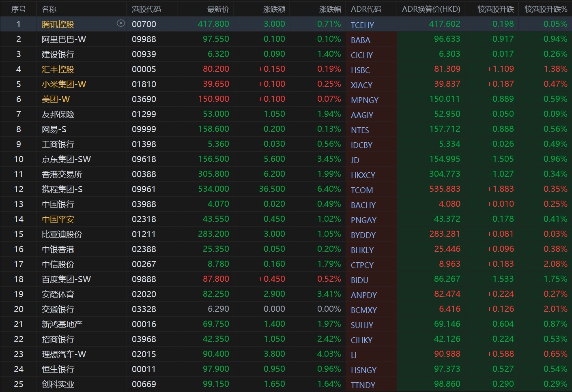The height and width of the screenshot is (392, 572).
Task: Sort by the 最新价 column header
Action: click(218, 9)
